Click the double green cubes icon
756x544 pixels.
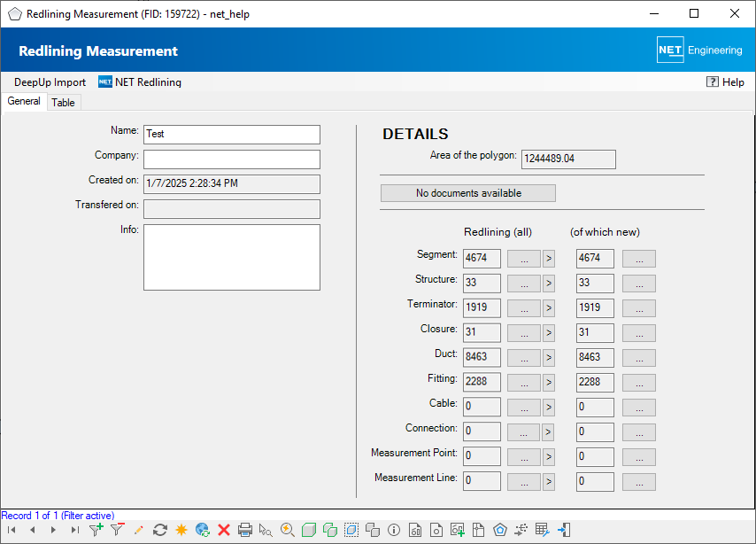tap(330, 530)
